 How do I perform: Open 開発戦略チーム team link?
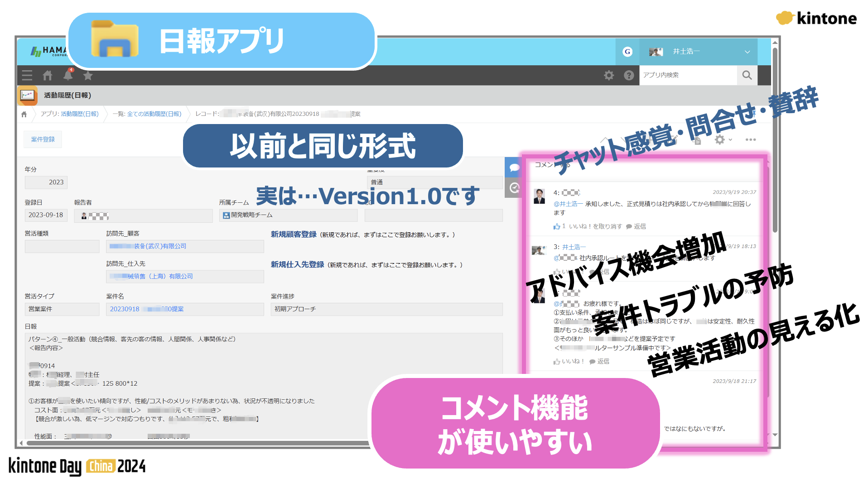[x=251, y=215]
